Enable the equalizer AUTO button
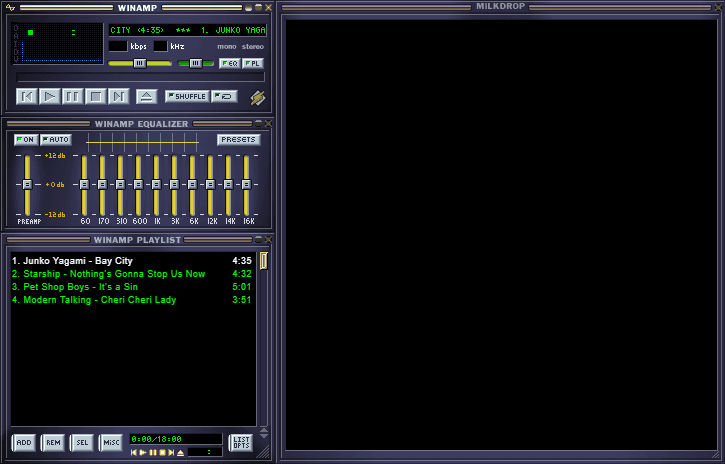The height and width of the screenshot is (464, 725). point(55,140)
